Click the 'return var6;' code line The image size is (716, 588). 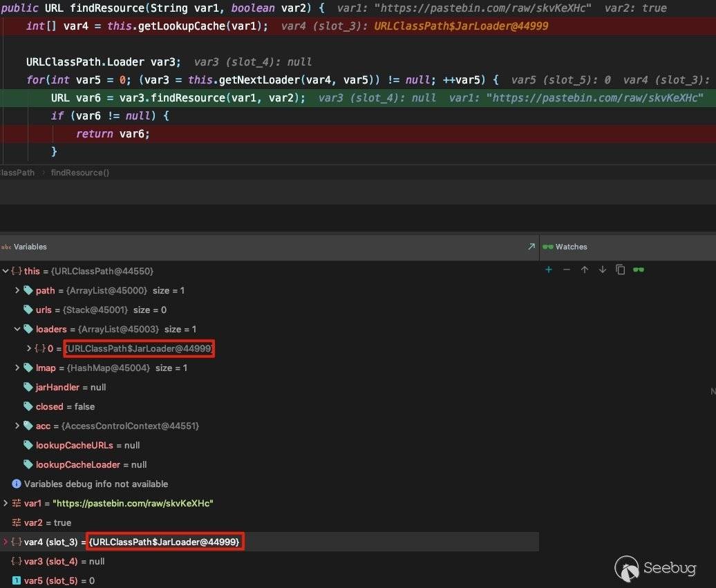113,134
